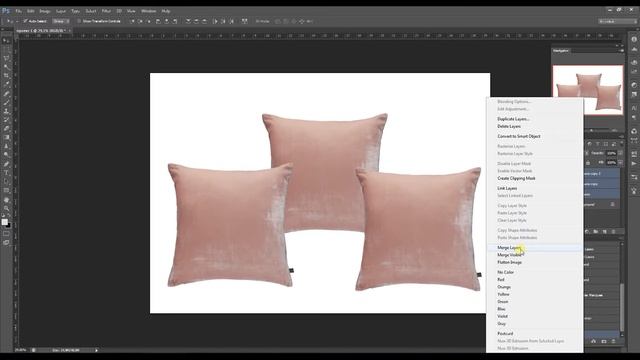Choose Delete Layers from context menu
Screen dimensions: 640x360
click(x=534, y=127)
